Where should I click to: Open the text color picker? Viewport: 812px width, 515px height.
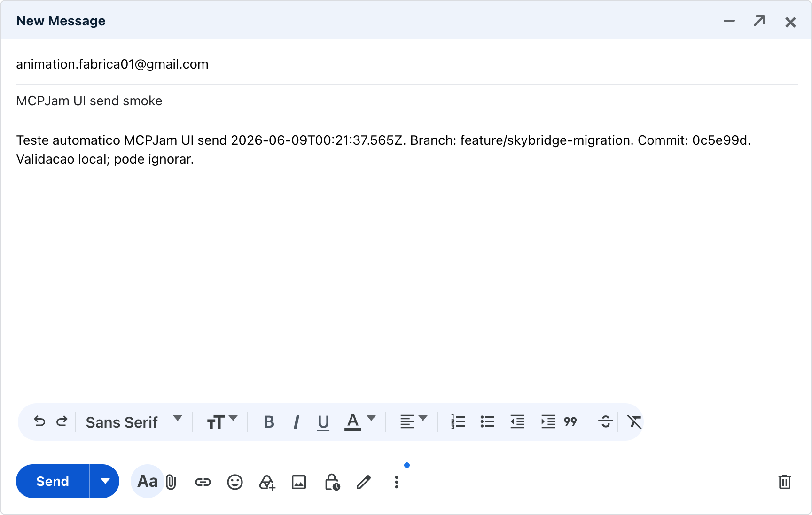click(360, 422)
